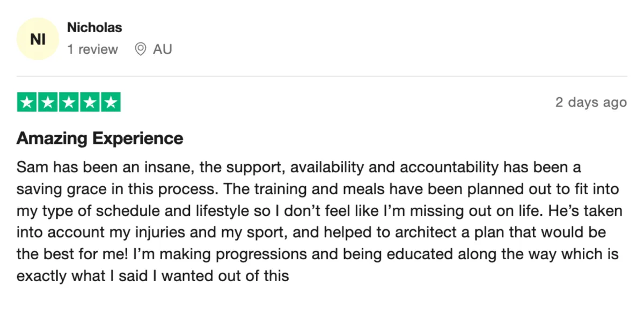Click the word "accountability" in the review
Viewport: 644px width, 322px height.
pyautogui.click(x=448, y=167)
